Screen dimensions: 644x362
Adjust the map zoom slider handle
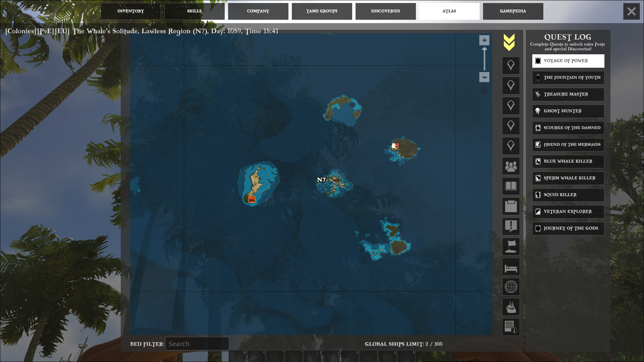[x=484, y=49]
